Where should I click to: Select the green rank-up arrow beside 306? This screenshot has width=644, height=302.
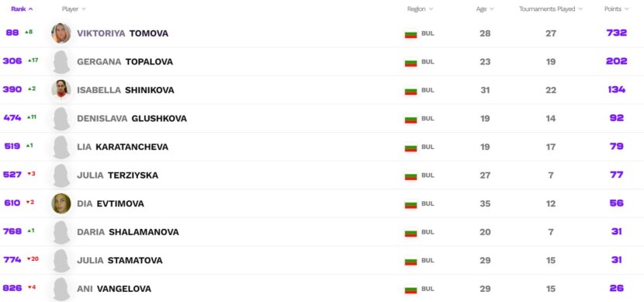tap(29, 61)
